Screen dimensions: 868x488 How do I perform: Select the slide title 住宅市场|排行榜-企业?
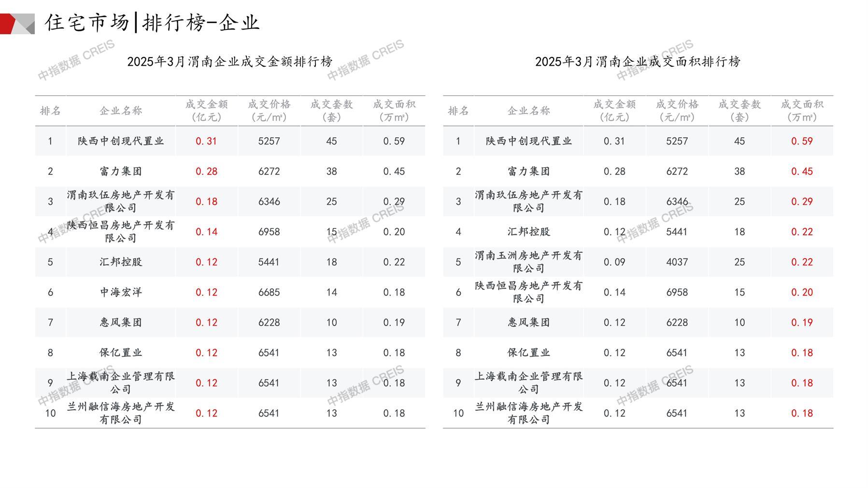coord(152,23)
